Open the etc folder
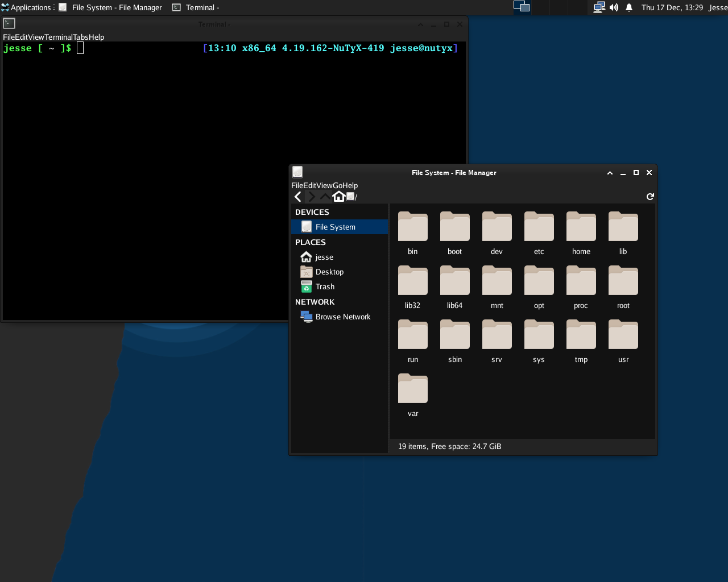The image size is (728, 582). pos(539,234)
